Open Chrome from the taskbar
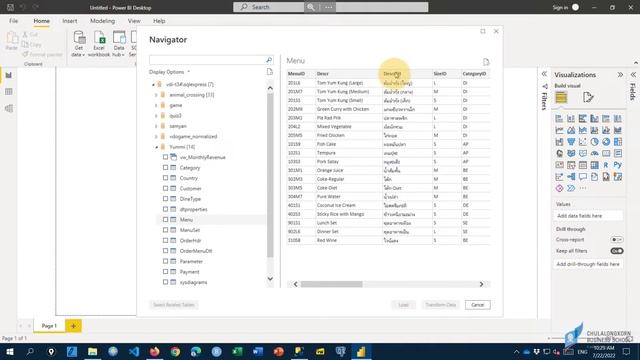The width and height of the screenshot is (640, 360). [175, 351]
